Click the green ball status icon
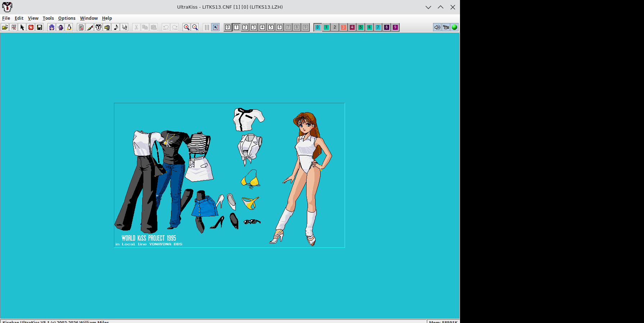This screenshot has height=323, width=644. click(455, 27)
